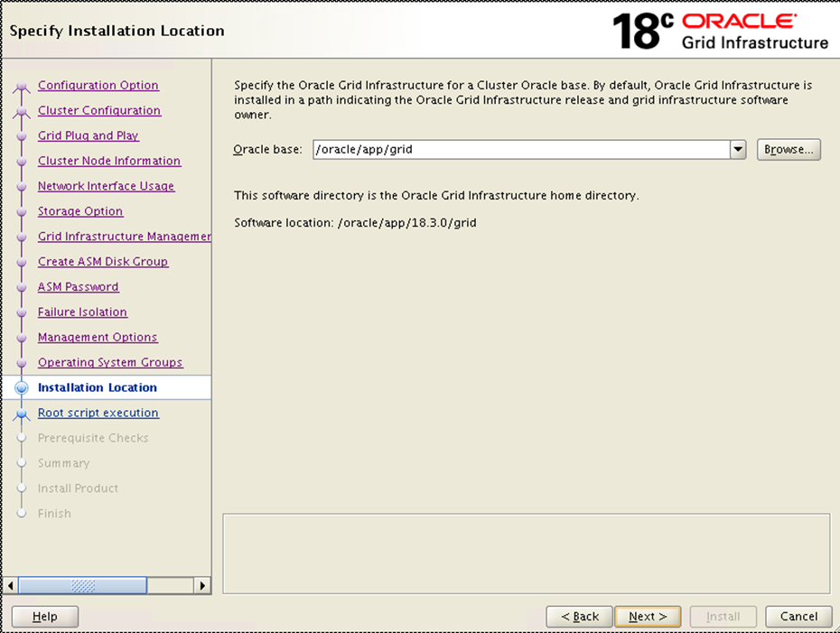The height and width of the screenshot is (633, 840).
Task: Go to Grid Plug and Play step
Action: click(88, 136)
